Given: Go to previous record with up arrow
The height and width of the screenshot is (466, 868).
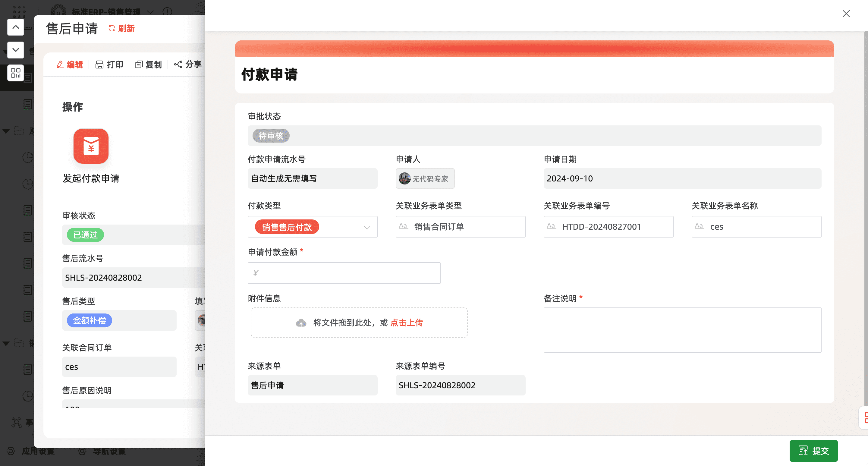Looking at the screenshot, I should point(15,27).
